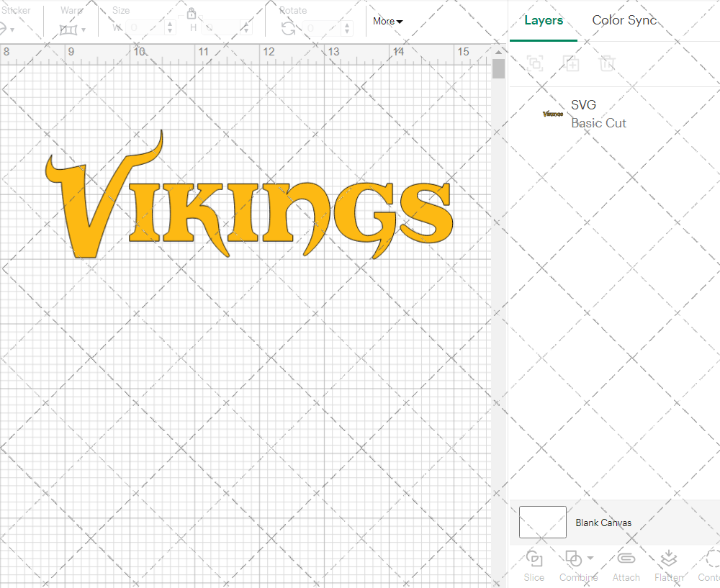Click the Attach tool

pos(626,566)
